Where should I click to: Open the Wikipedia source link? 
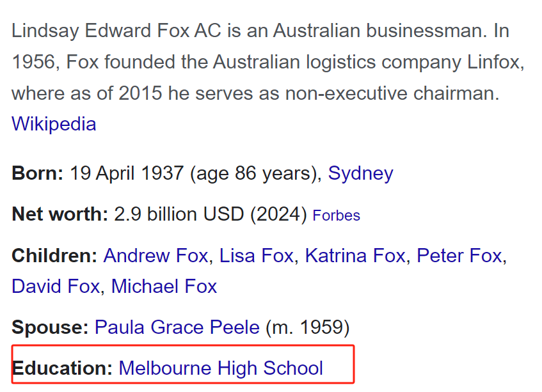pyautogui.click(x=54, y=123)
